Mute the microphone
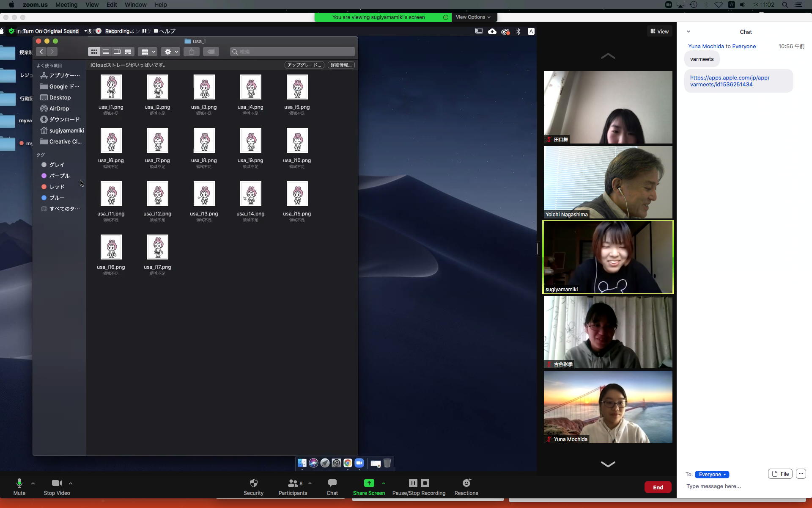The image size is (812, 508). pos(19,483)
